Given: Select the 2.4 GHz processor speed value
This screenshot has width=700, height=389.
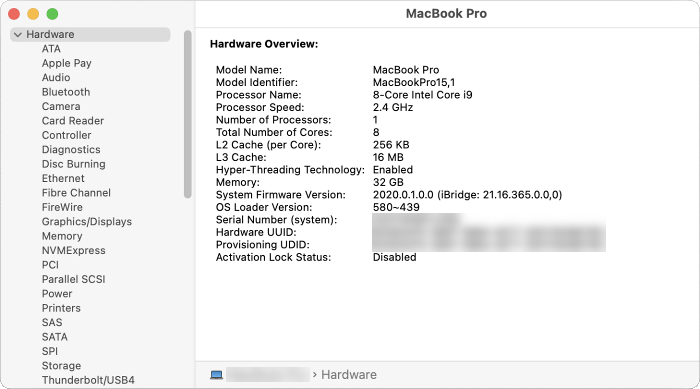Looking at the screenshot, I should pyautogui.click(x=393, y=107).
